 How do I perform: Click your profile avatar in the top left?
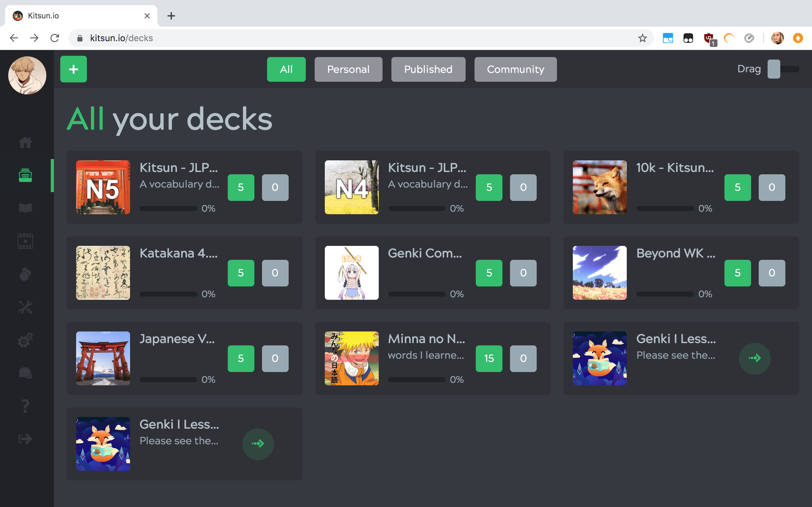(x=27, y=75)
